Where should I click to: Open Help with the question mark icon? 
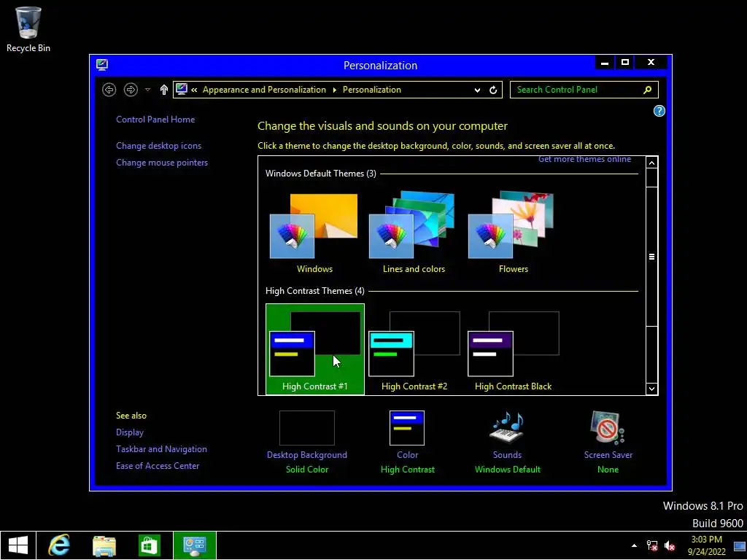pyautogui.click(x=659, y=111)
